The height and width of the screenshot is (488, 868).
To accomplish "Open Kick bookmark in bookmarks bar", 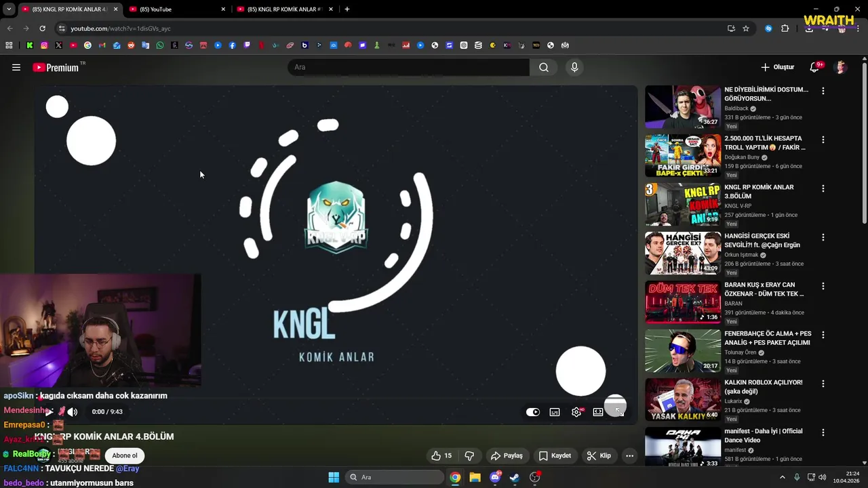I will point(30,45).
